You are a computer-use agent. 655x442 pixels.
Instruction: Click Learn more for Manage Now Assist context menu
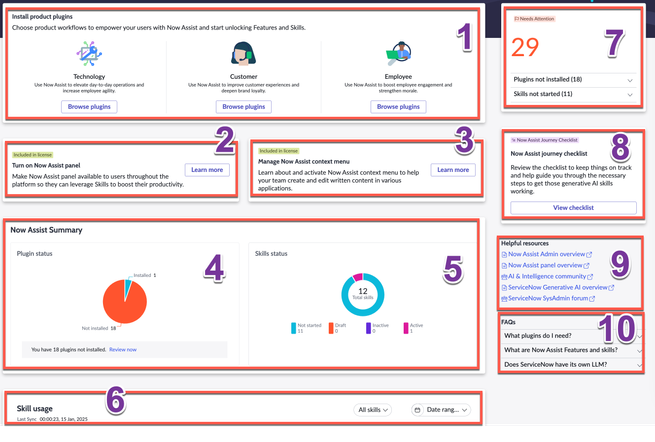[x=453, y=170]
